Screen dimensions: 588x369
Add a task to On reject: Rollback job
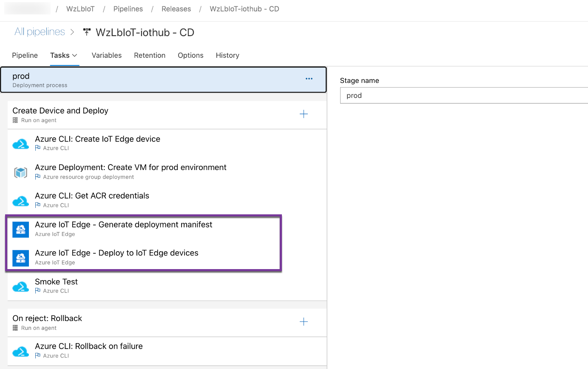pyautogui.click(x=304, y=322)
